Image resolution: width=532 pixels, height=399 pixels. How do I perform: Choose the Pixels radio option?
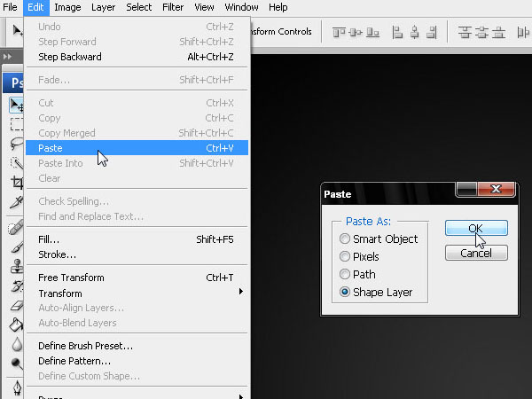(345, 256)
